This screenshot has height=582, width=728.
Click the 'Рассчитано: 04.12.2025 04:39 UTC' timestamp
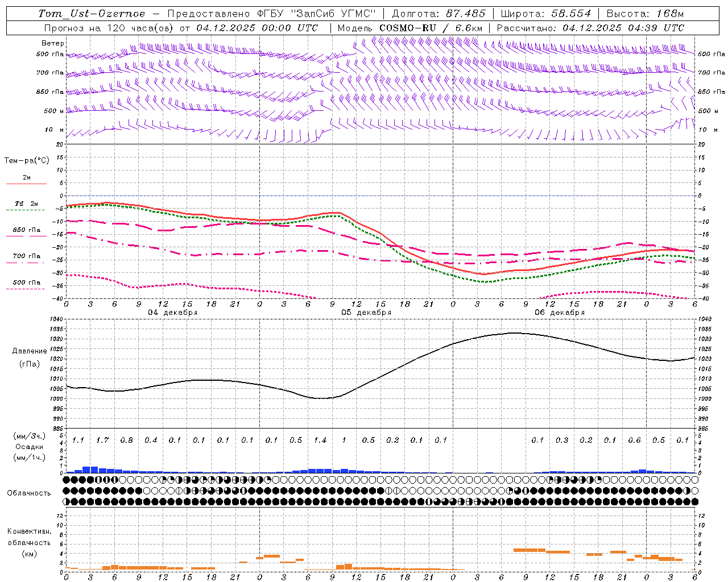(x=590, y=28)
